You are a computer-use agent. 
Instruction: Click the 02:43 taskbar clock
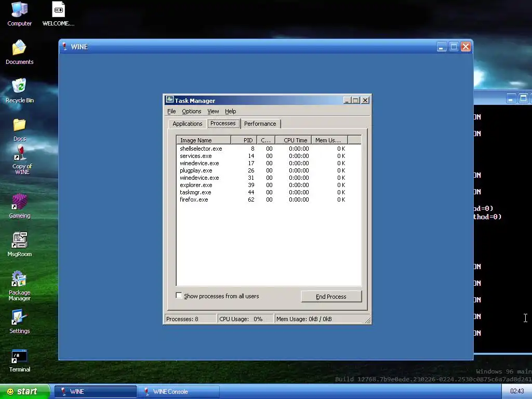[517, 391]
